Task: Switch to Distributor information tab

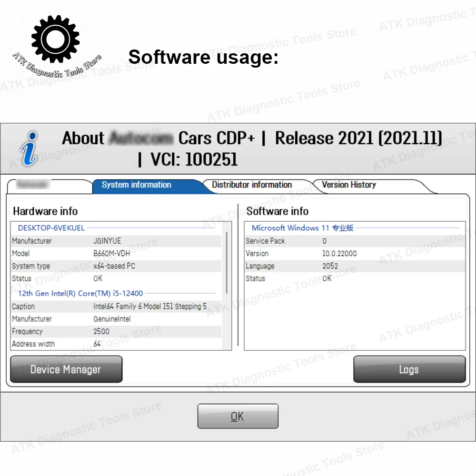Action: [x=252, y=185]
